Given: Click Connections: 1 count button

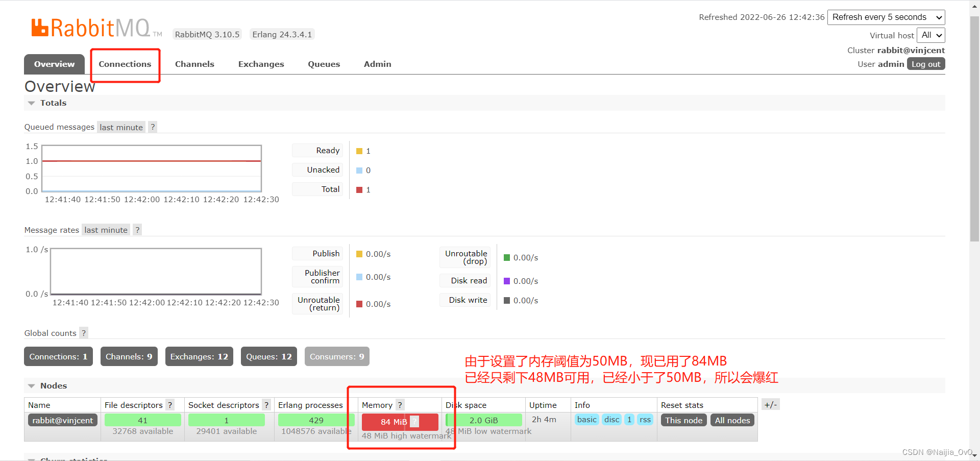Looking at the screenshot, I should click(58, 357).
